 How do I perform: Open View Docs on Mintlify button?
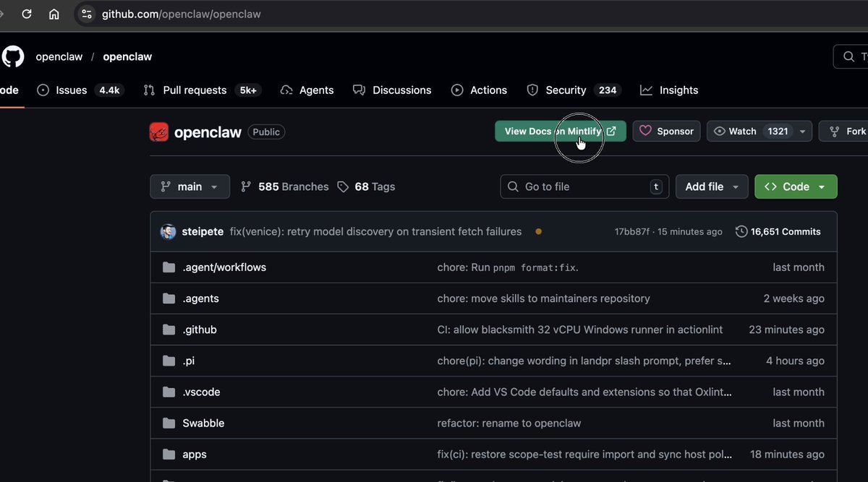[x=561, y=131]
